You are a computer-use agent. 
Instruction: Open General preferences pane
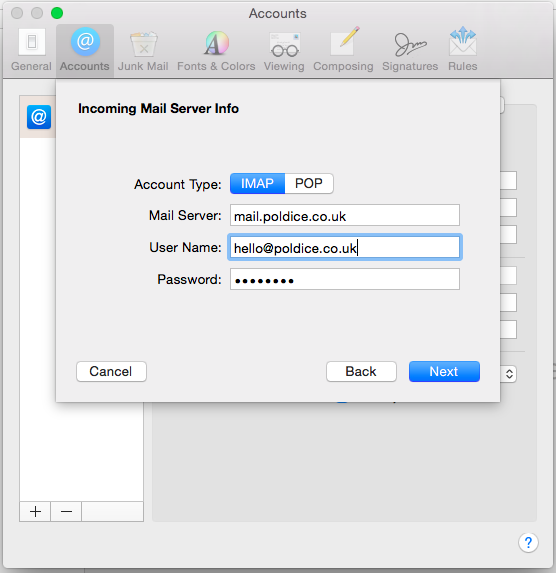click(31, 50)
